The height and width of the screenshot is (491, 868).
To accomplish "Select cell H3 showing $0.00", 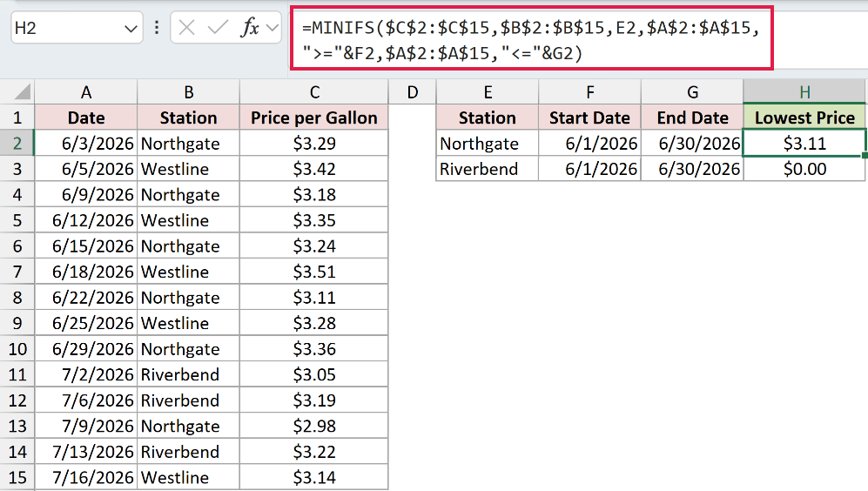I will (804, 169).
